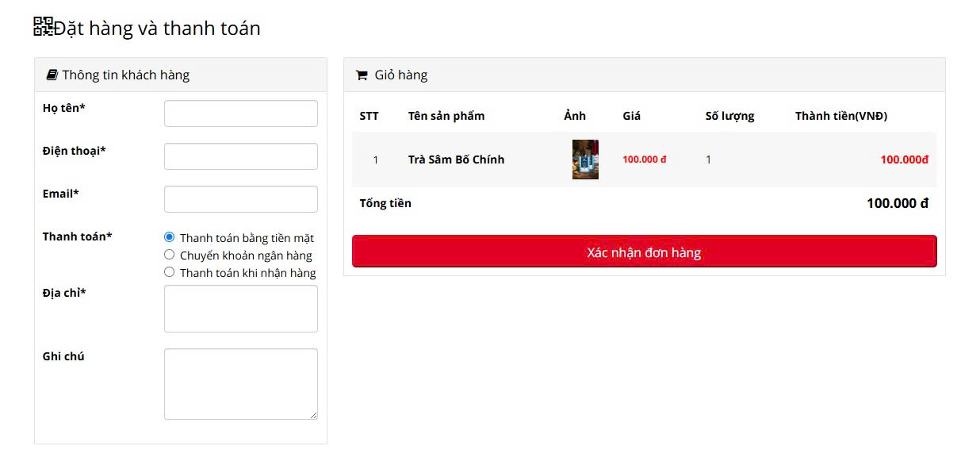Open the Trà Sâm Bố Chính product thumbnail
Image resolution: width=980 pixels, height=469 pixels.
585,160
